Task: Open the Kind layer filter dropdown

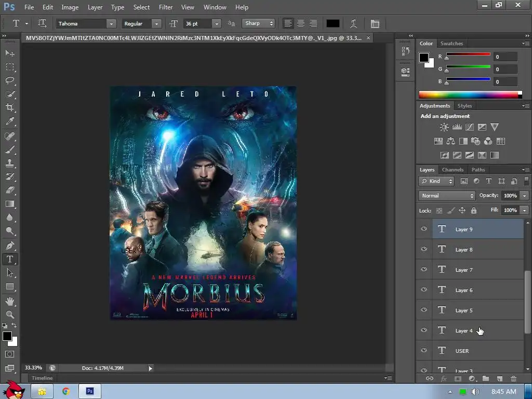Action: coord(436,181)
